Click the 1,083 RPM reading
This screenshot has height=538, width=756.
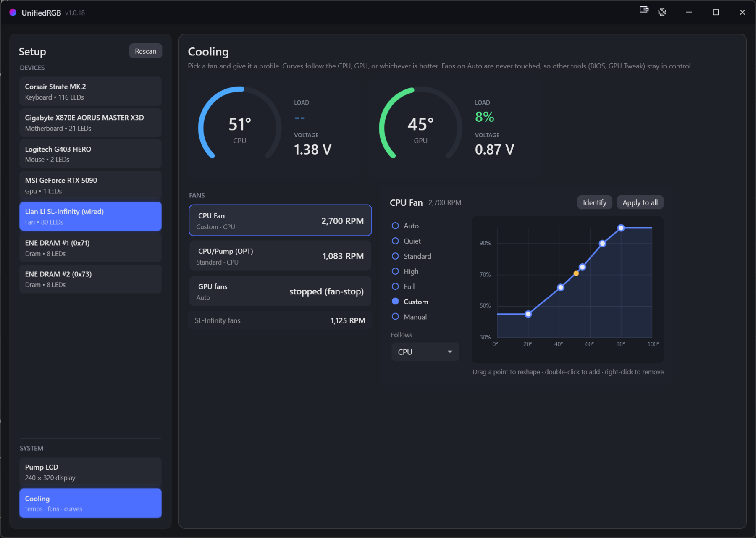click(343, 256)
